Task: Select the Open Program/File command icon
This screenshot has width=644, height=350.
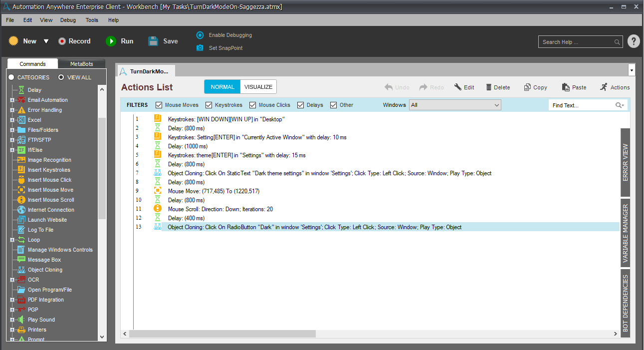Action: click(x=21, y=290)
